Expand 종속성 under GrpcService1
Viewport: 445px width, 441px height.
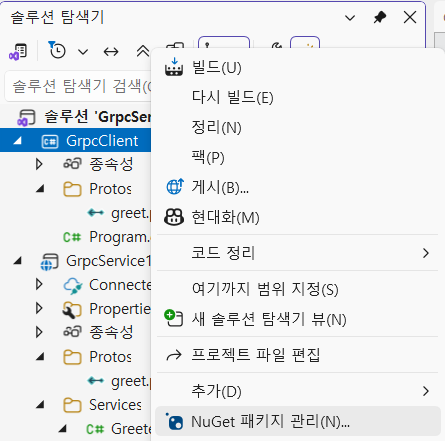39,332
